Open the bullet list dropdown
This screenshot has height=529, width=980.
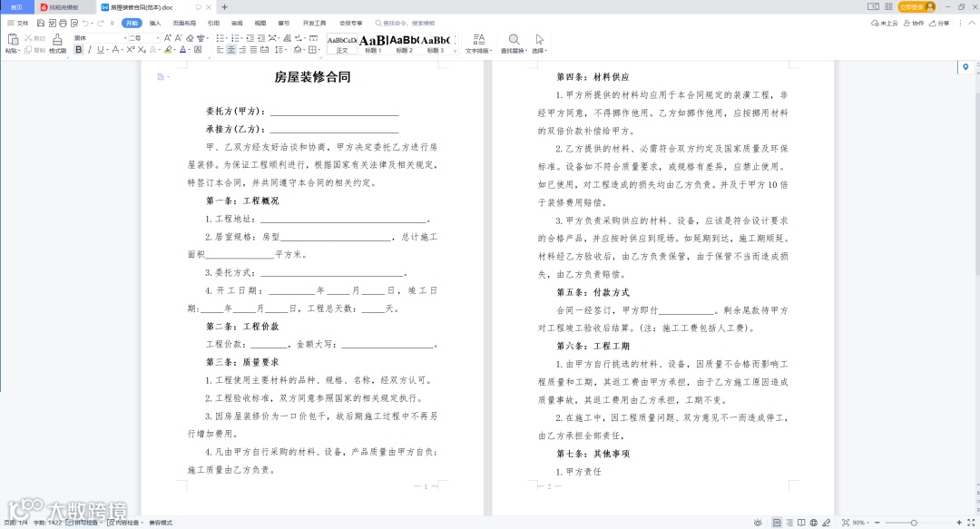coord(227,38)
